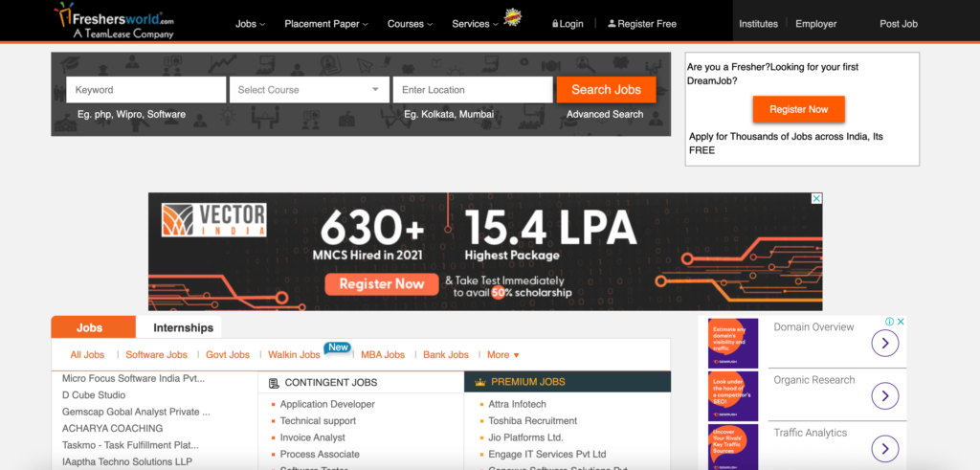
Task: Click the Traffic Analytics arrow button
Action: click(885, 448)
